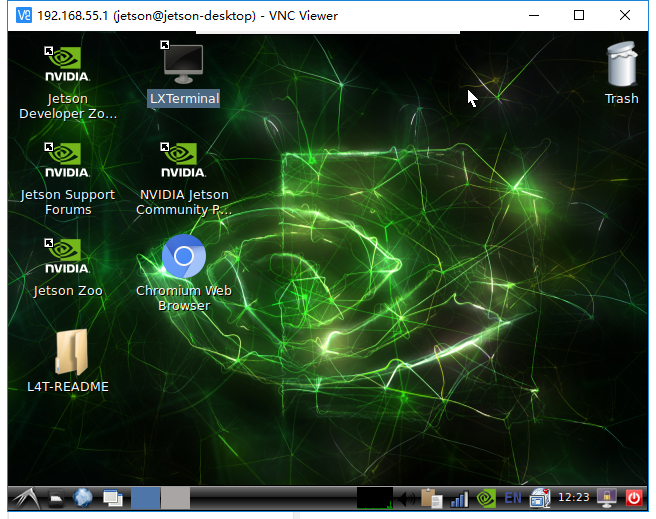Open the volume control speaker icon
Viewport: 656px width, 519px height.
click(406, 499)
